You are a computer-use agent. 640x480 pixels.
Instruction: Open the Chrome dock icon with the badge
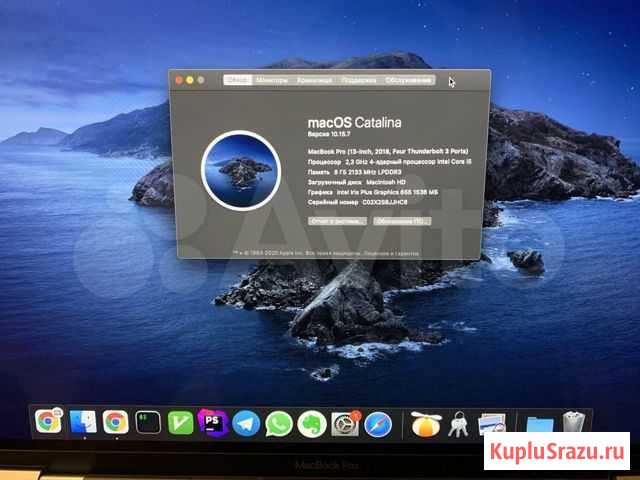click(x=48, y=422)
